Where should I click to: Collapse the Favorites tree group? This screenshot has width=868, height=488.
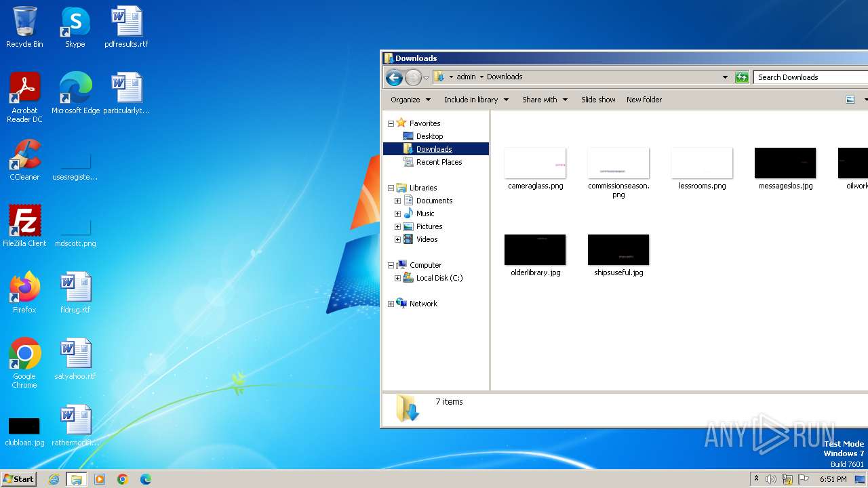tap(391, 123)
